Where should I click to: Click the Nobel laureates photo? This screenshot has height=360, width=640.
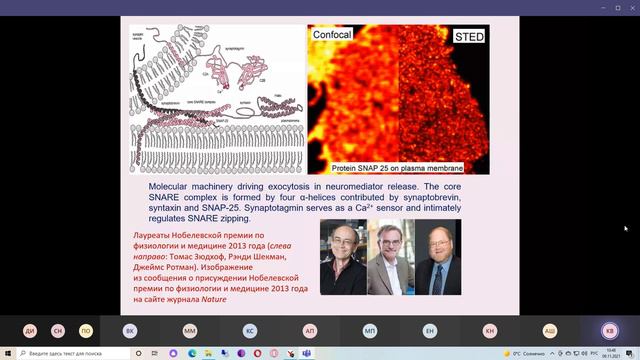(x=391, y=257)
